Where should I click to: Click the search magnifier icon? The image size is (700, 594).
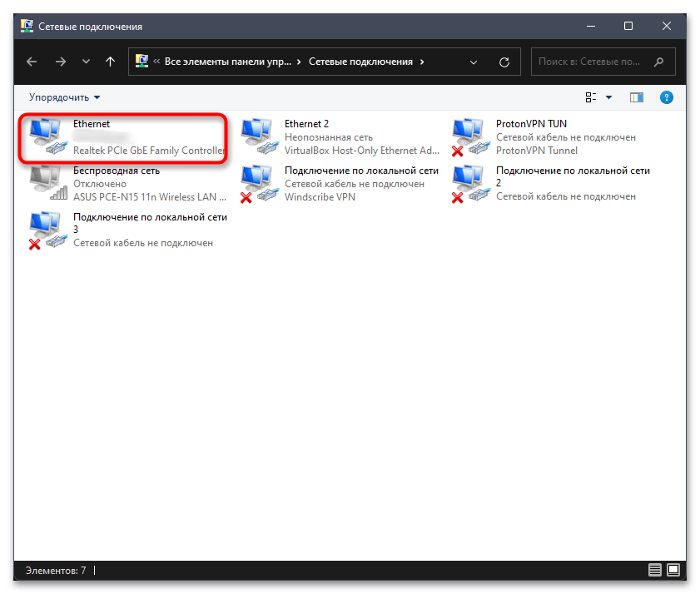pyautogui.click(x=659, y=62)
